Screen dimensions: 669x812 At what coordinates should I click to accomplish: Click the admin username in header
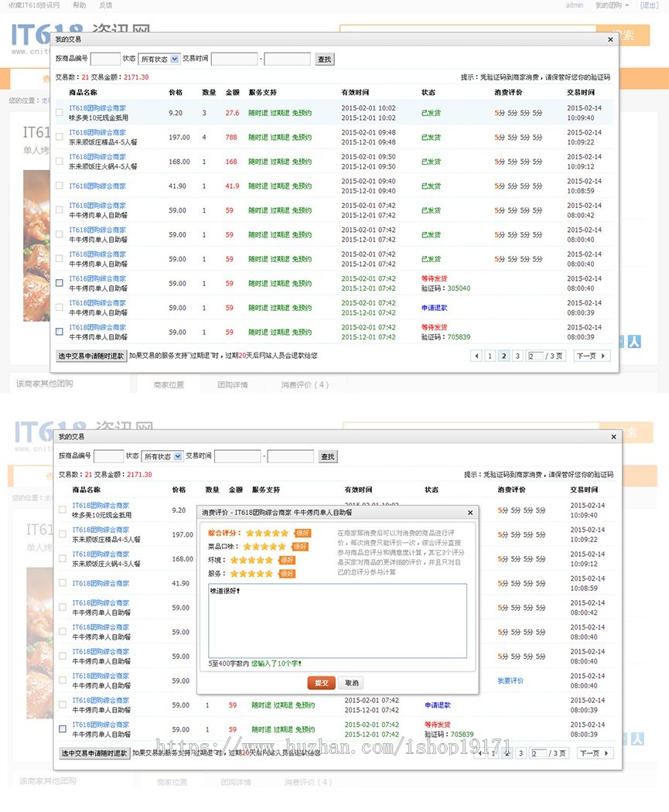tap(574, 5)
